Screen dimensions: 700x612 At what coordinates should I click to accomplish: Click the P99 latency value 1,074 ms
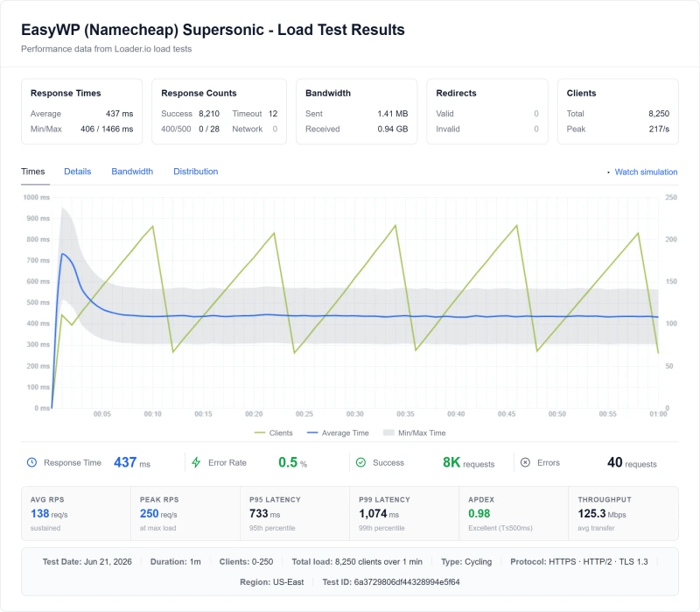pyautogui.click(x=379, y=514)
